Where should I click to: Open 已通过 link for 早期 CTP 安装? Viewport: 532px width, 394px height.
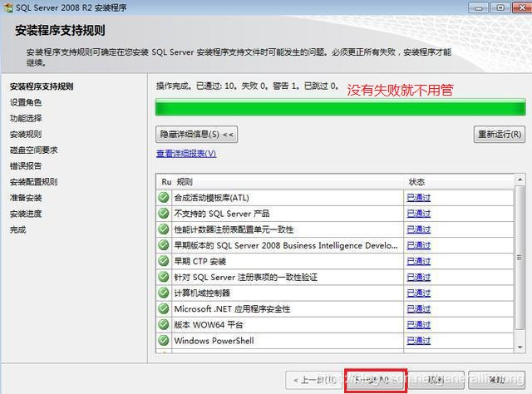point(419,261)
